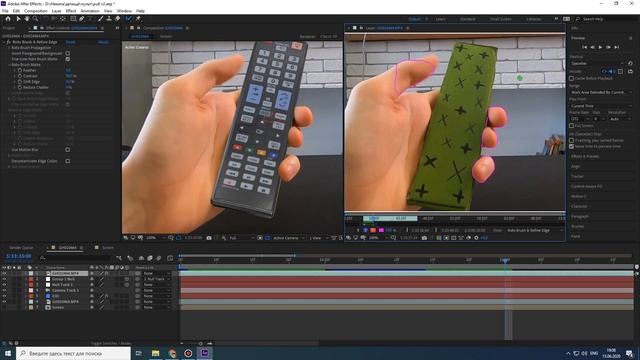Click Shift Edge stopwatch icon
The height and width of the screenshot is (360, 640).
coord(20,82)
